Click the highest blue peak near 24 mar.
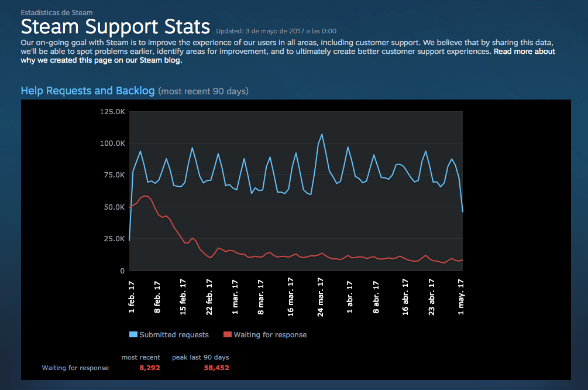Screen dimensions: 588x390 [322, 134]
